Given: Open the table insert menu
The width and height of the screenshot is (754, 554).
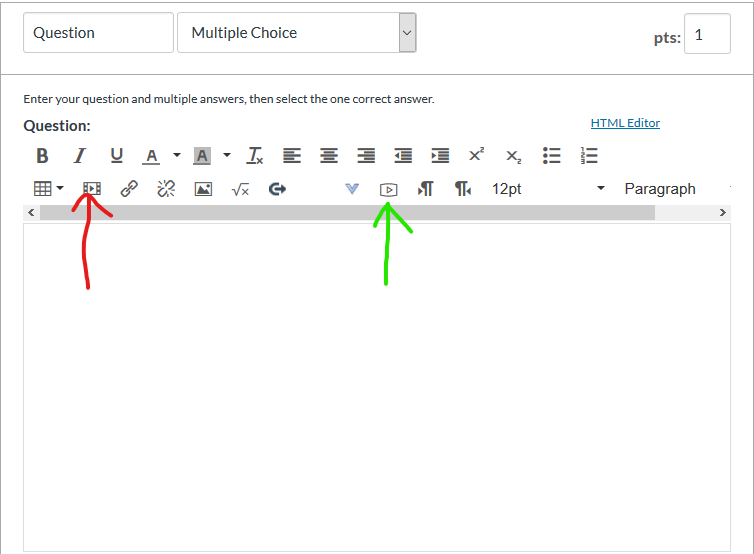Looking at the screenshot, I should [48, 188].
